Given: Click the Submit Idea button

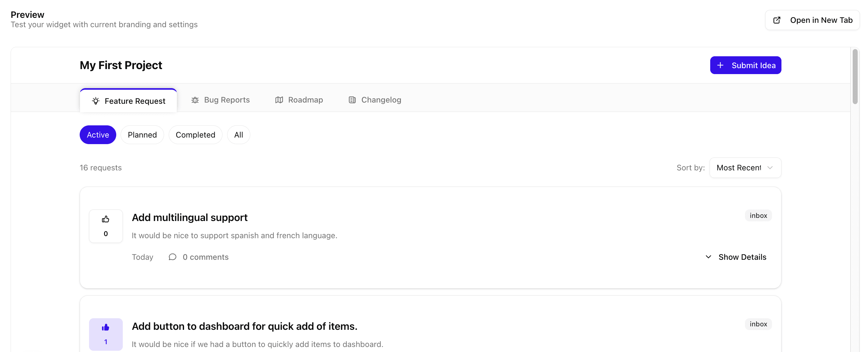Looking at the screenshot, I should tap(746, 65).
